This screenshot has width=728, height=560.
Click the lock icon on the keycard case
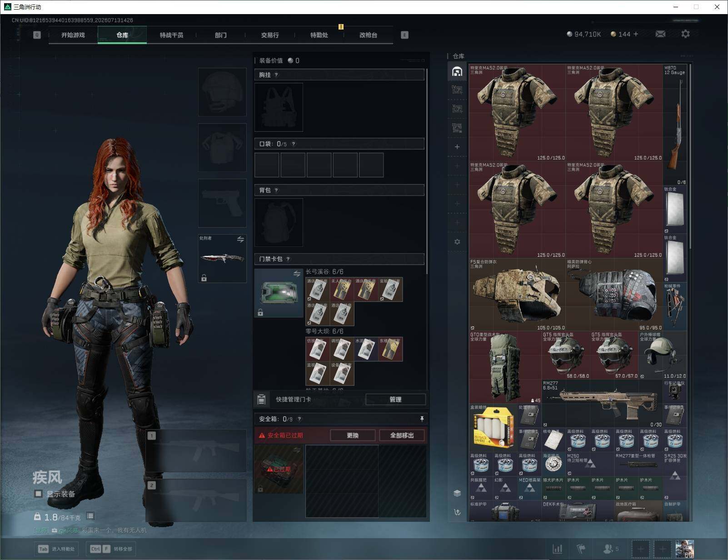pos(260,312)
